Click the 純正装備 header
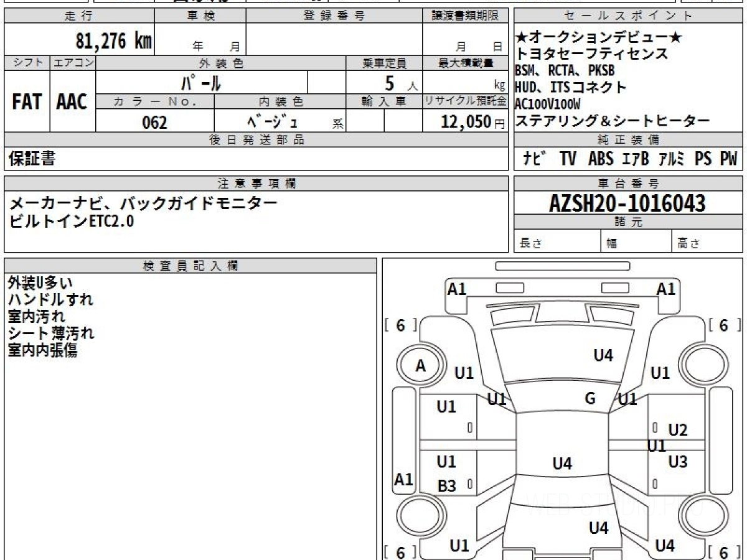 point(628,139)
